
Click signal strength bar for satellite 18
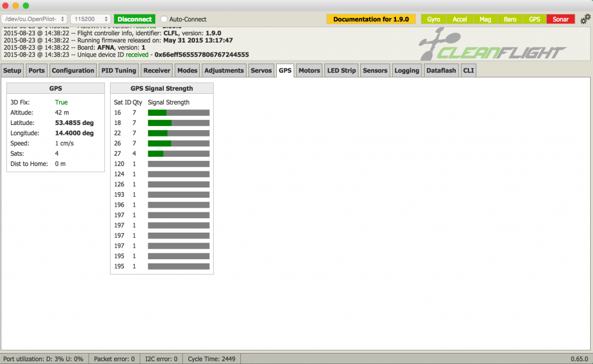coord(178,123)
